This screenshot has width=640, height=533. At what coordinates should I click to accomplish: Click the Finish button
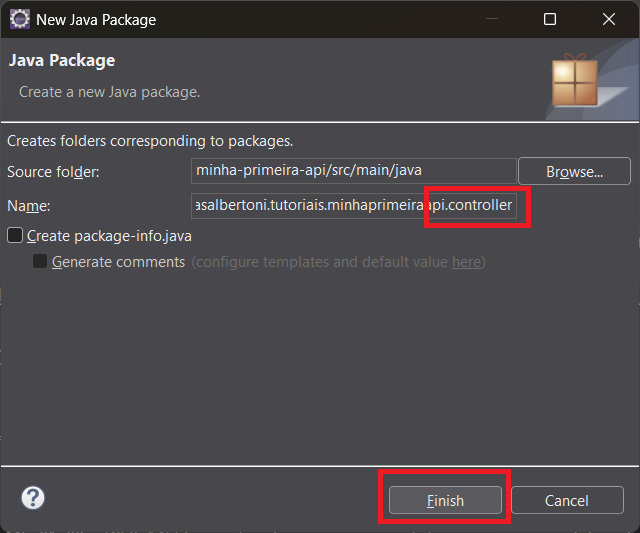point(445,500)
